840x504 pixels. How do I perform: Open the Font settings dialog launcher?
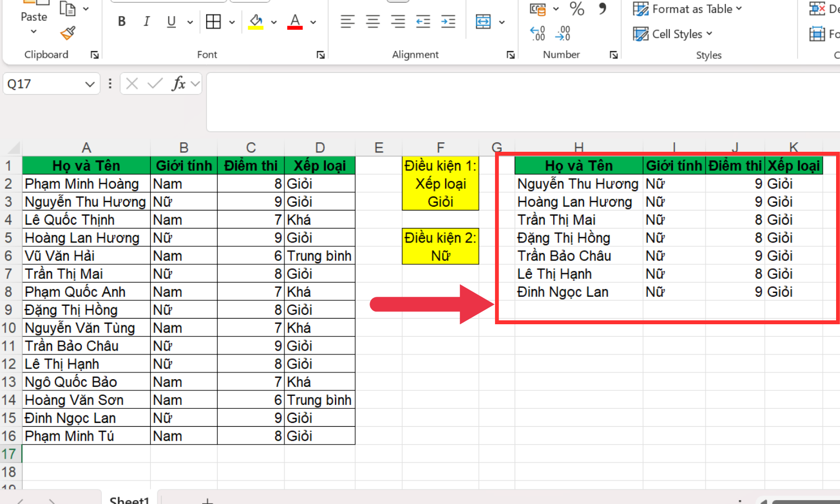click(320, 55)
